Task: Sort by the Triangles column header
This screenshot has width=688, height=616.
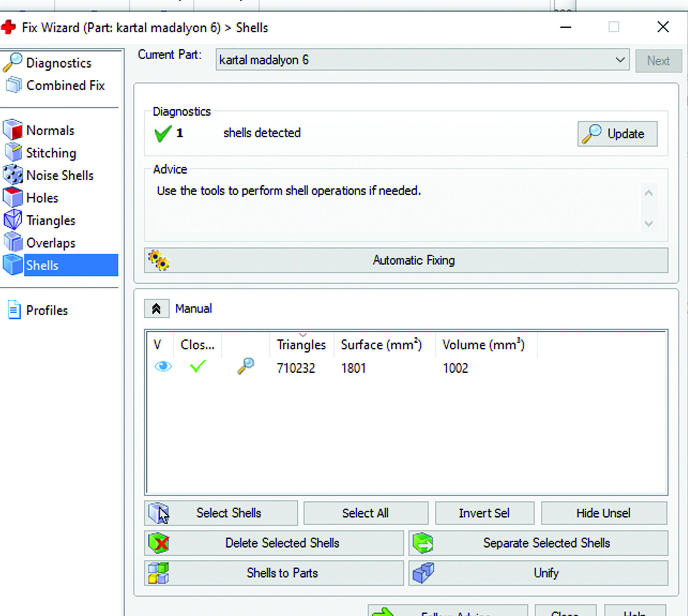Action: pyautogui.click(x=301, y=345)
